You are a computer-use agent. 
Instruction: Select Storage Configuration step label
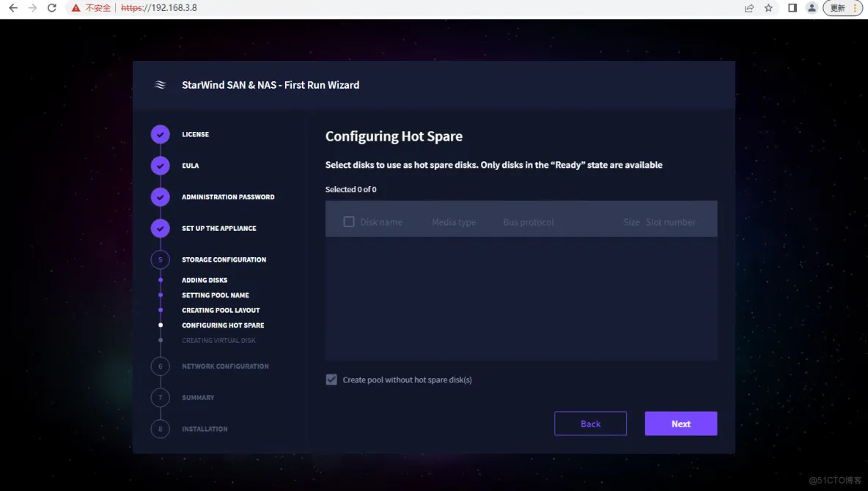click(224, 259)
